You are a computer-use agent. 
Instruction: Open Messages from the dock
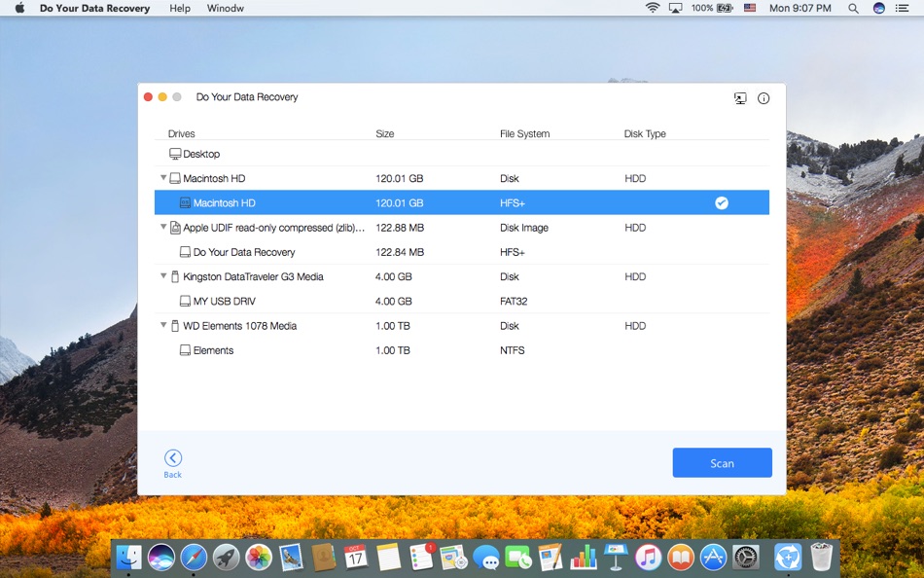click(x=485, y=557)
